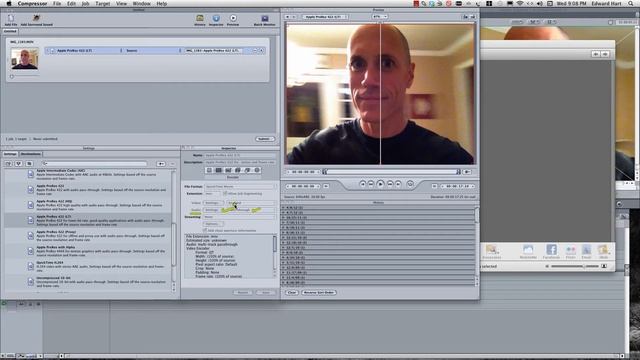Click the split-screen divider handle above preview
640x360 pixels.
[380, 23]
